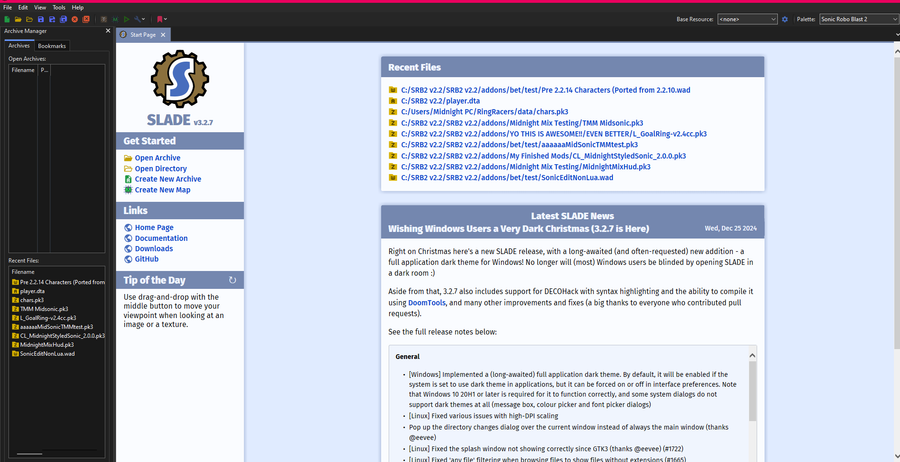Click the Create New Map link
Image resolution: width=900 pixels, height=462 pixels.
[x=162, y=190]
